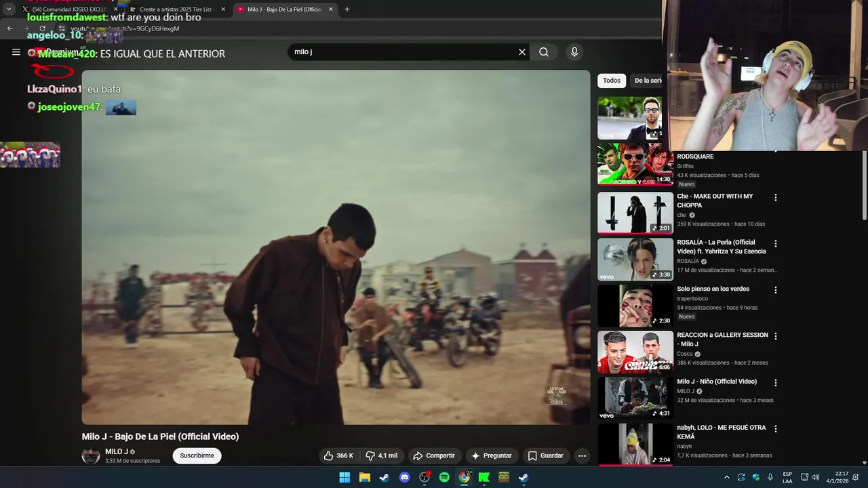868x488 pixels.
Task: Click the Preguntar button
Action: (492, 455)
